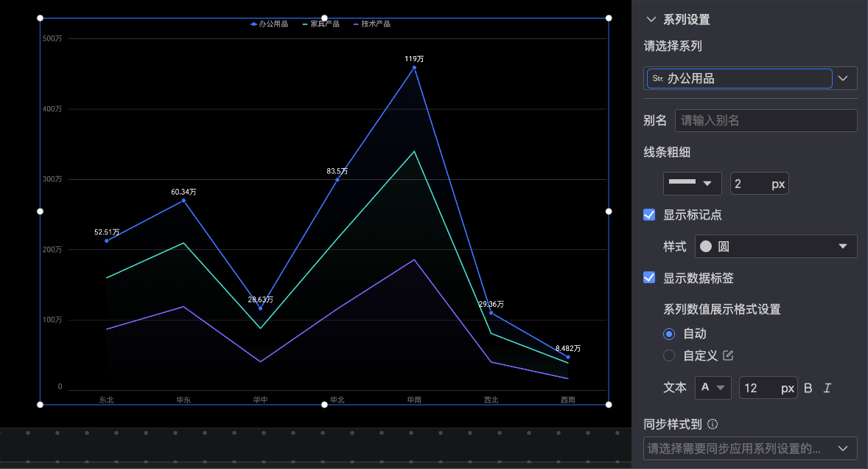The width and height of the screenshot is (868, 469).
Task: Click the line width px field
Action: 759,184
